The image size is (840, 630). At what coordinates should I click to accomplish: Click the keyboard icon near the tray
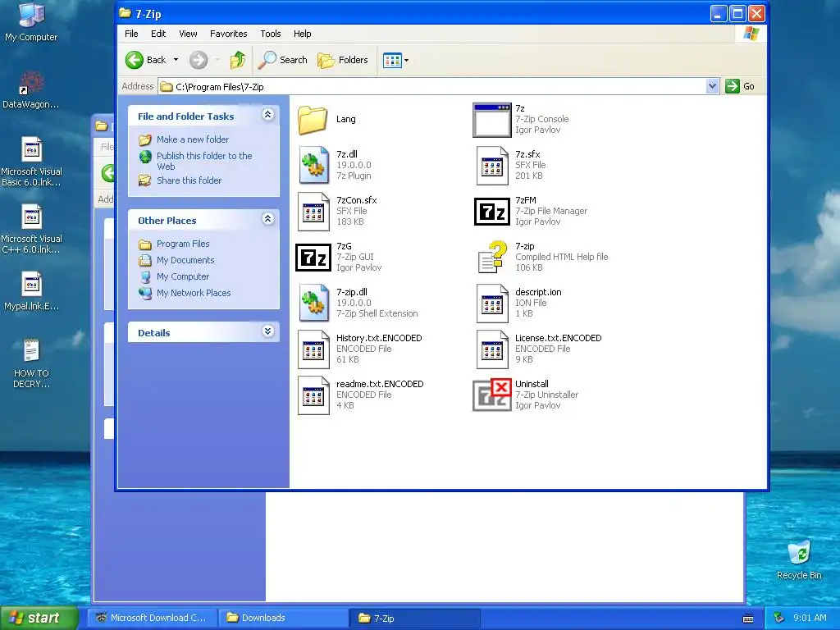[748, 619]
